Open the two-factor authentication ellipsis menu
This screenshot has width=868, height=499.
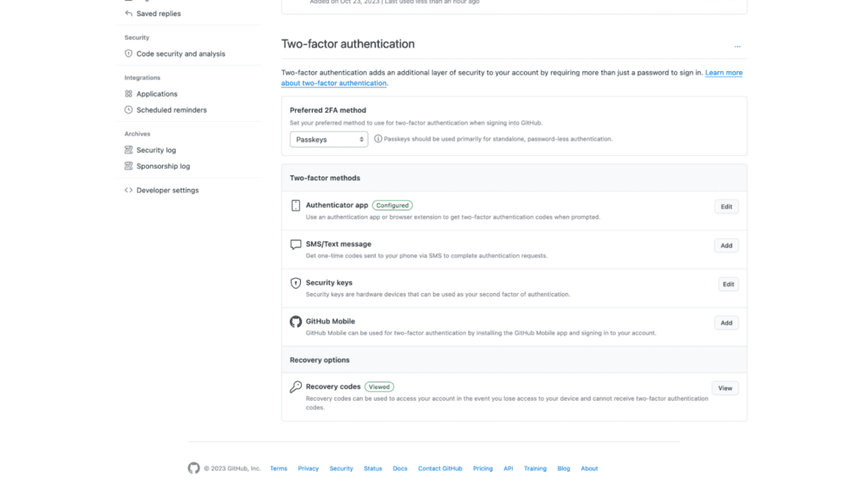[x=737, y=46]
